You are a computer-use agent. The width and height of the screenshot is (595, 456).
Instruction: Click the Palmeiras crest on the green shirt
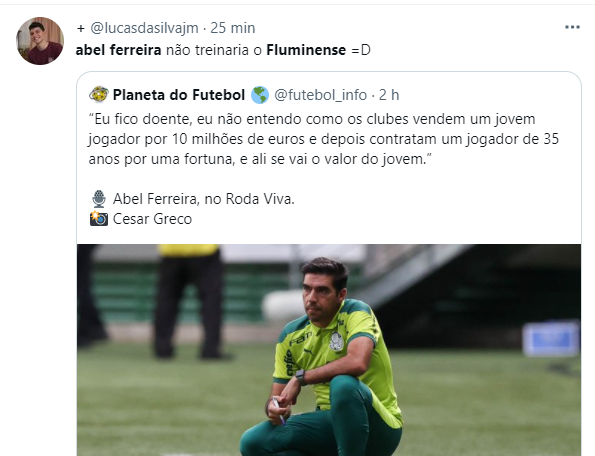coord(336,341)
